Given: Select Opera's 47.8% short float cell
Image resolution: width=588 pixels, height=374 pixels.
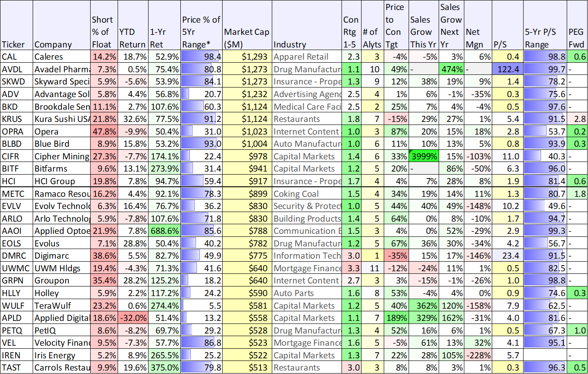Looking at the screenshot, I should [x=104, y=131].
